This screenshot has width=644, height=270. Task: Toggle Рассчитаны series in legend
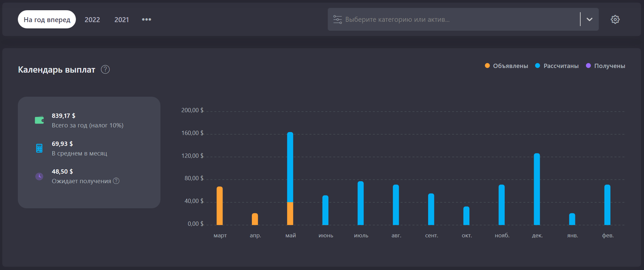click(x=557, y=66)
